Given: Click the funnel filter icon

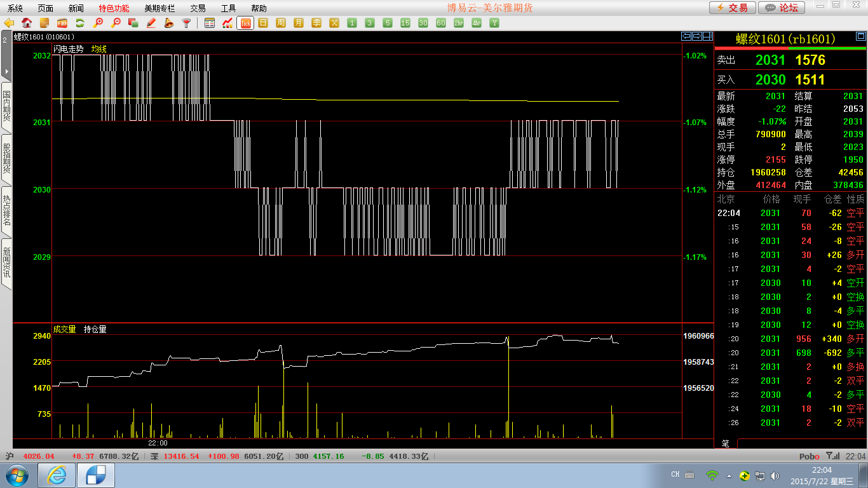Looking at the screenshot, I should (186, 23).
